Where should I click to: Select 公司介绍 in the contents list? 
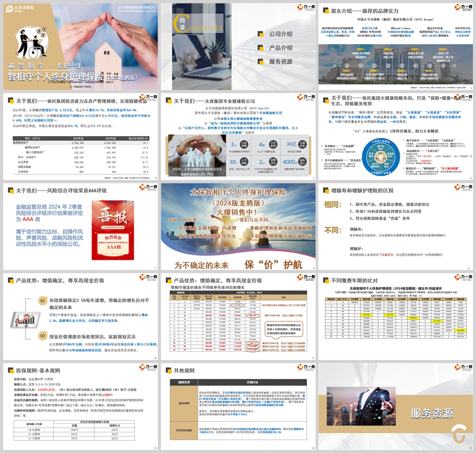pos(281,34)
